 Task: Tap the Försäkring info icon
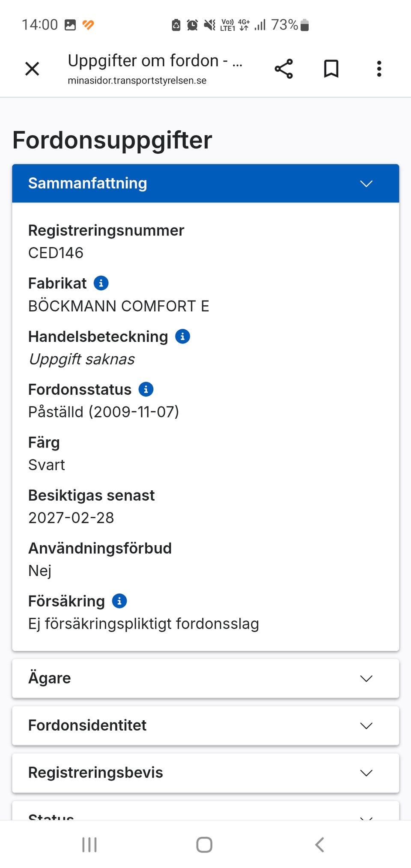[119, 601]
